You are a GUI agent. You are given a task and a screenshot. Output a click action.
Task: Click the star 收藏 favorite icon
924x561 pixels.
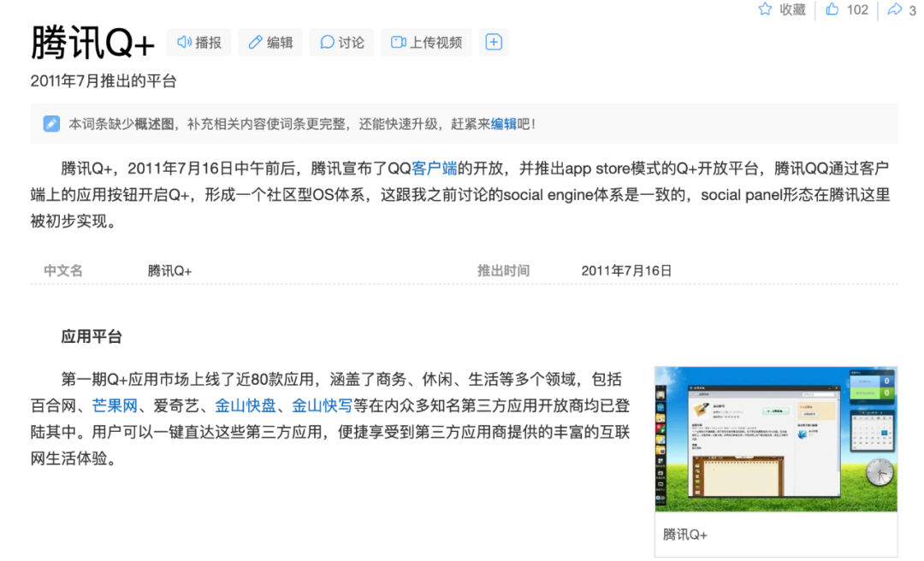point(765,9)
